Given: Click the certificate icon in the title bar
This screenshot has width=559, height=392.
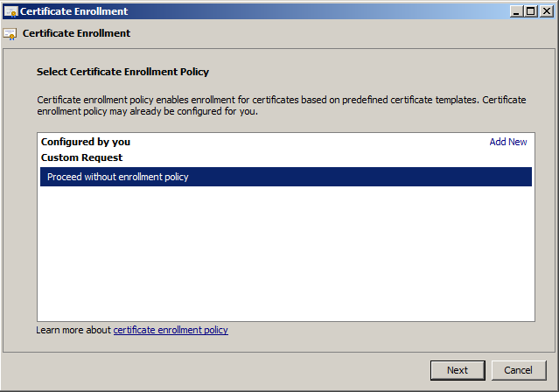Looking at the screenshot, I should click(10, 11).
